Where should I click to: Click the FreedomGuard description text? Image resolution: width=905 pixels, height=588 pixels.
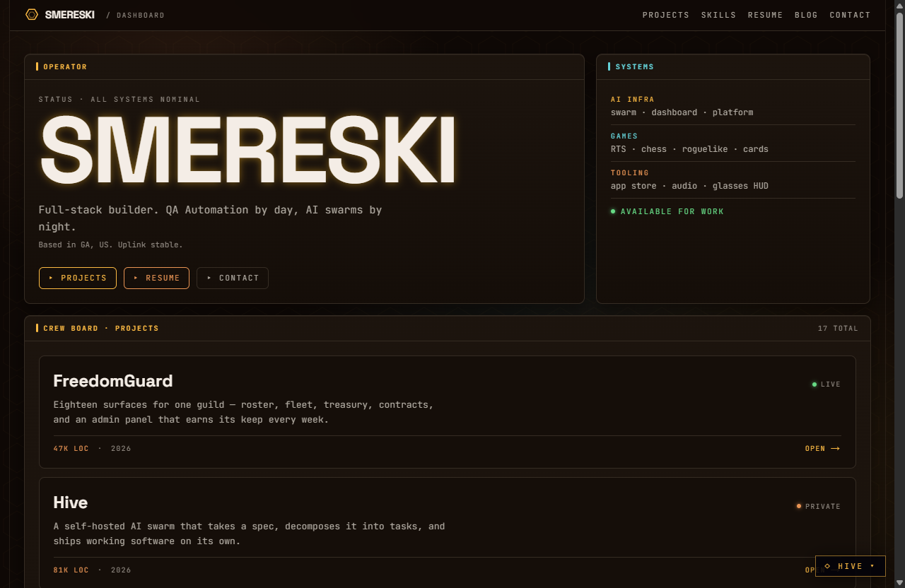244,412
